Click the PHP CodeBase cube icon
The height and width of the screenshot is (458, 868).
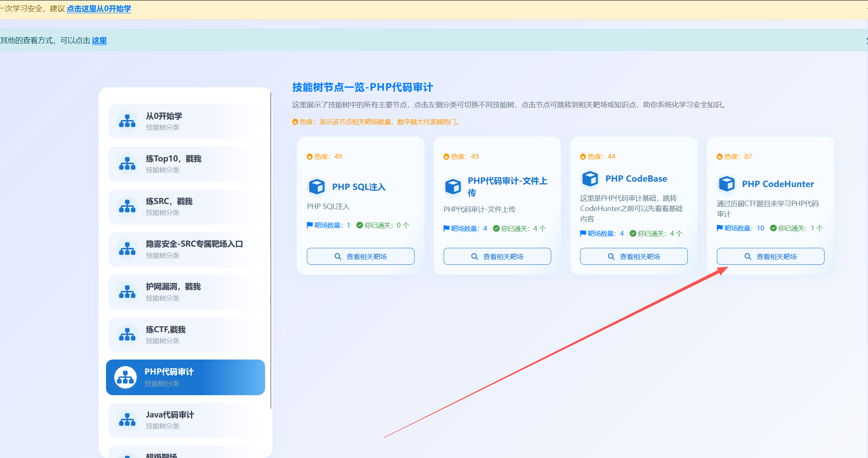pos(590,179)
